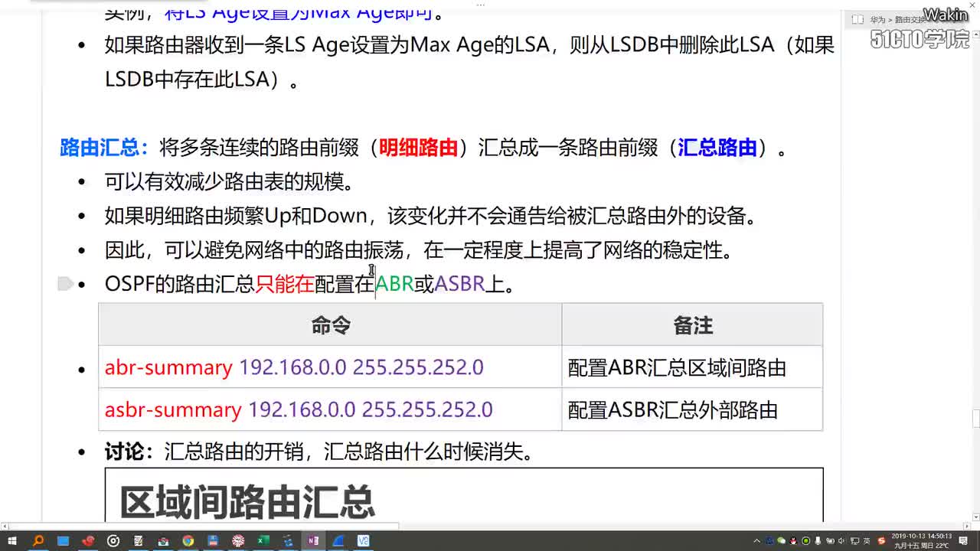Click the 备注 table header cell
980x551 pixels.
[x=693, y=325]
